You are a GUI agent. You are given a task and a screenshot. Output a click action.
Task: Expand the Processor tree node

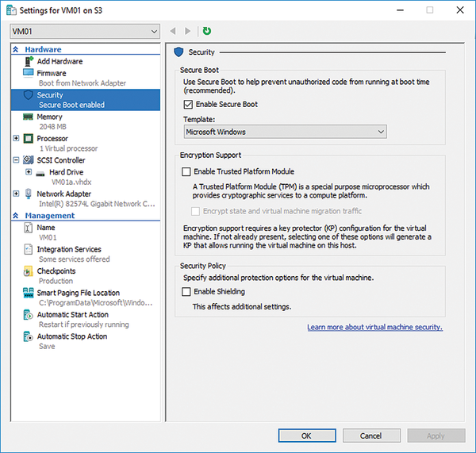[x=17, y=139]
